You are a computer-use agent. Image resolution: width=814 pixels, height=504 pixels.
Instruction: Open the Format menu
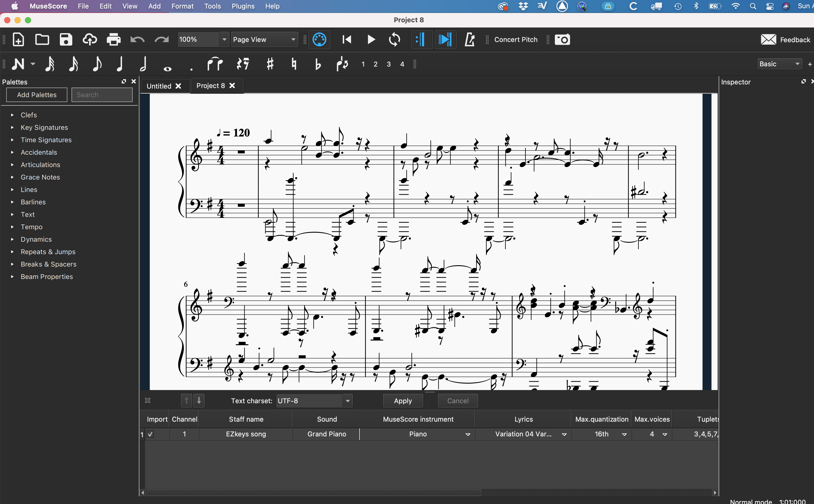pyautogui.click(x=182, y=6)
